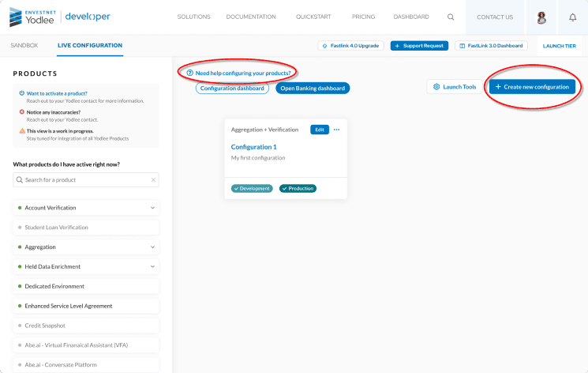Open the three-dot menu on Configuration 1 card

336,130
